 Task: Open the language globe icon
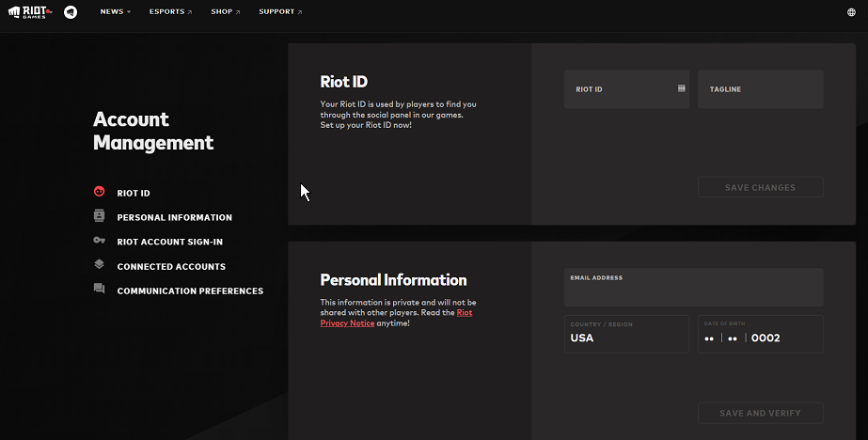[851, 12]
